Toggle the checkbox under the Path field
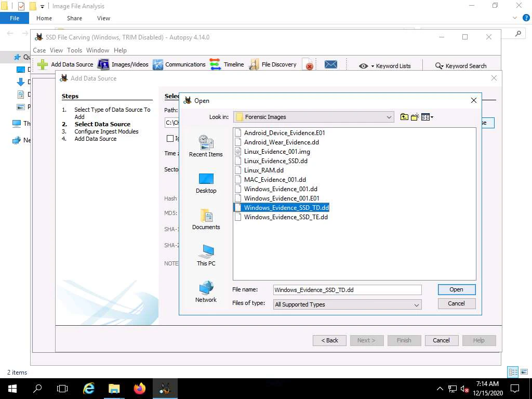 (x=170, y=138)
